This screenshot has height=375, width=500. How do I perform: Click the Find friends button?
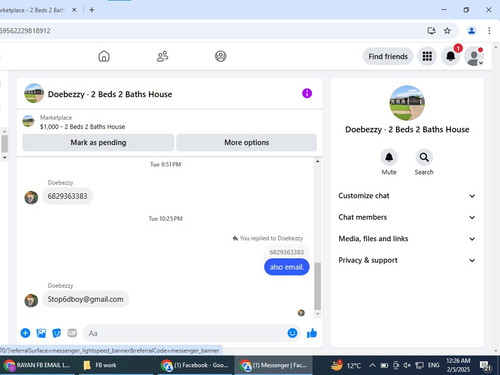(388, 56)
